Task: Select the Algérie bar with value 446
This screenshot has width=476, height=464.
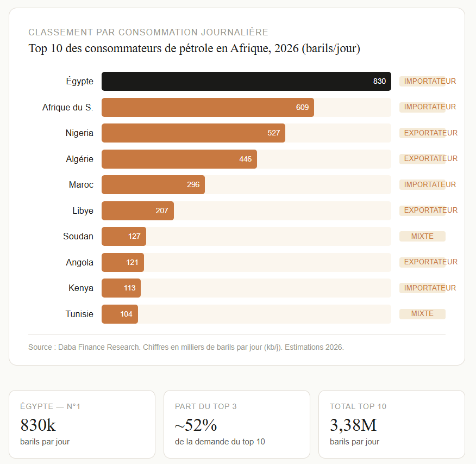Action: 179,159
